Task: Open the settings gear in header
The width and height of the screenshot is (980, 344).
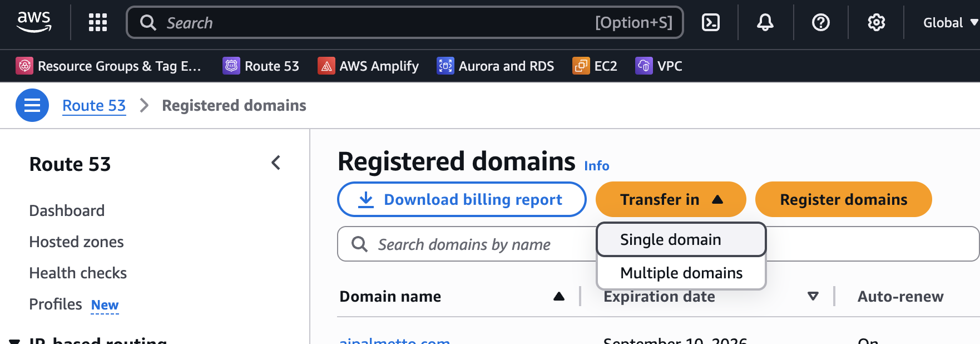Action: tap(876, 22)
